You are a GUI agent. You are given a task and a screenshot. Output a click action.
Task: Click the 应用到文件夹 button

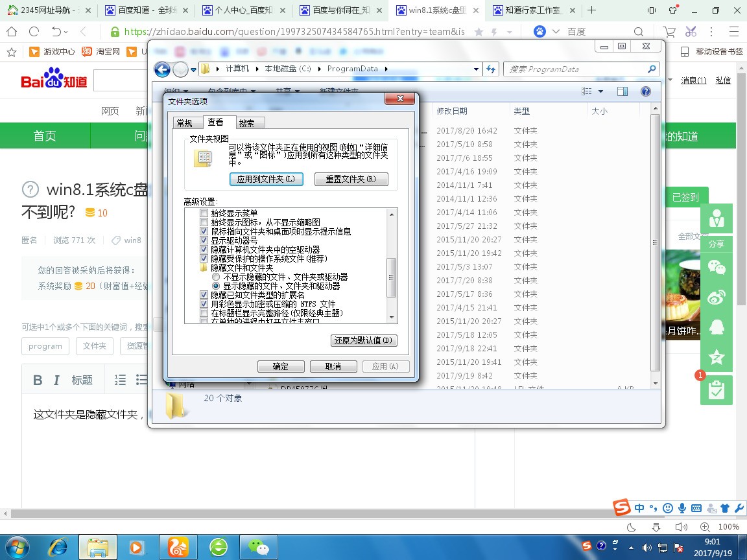pos(266,179)
